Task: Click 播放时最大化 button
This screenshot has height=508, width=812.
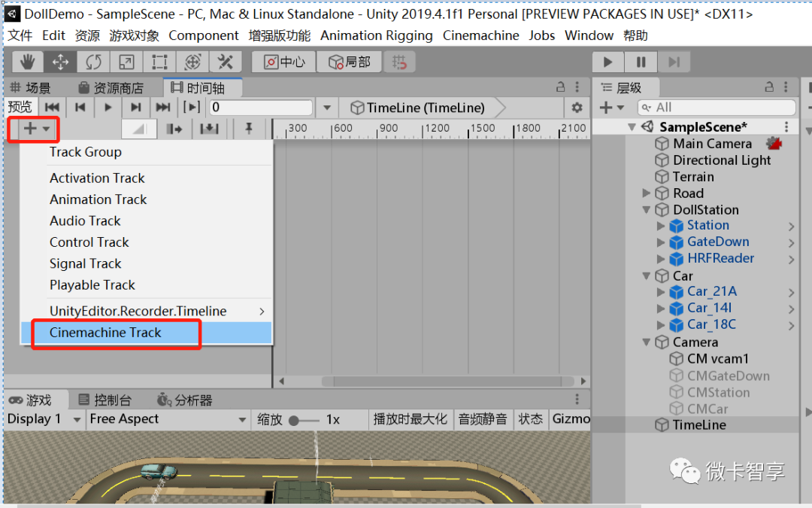Action: tap(411, 419)
